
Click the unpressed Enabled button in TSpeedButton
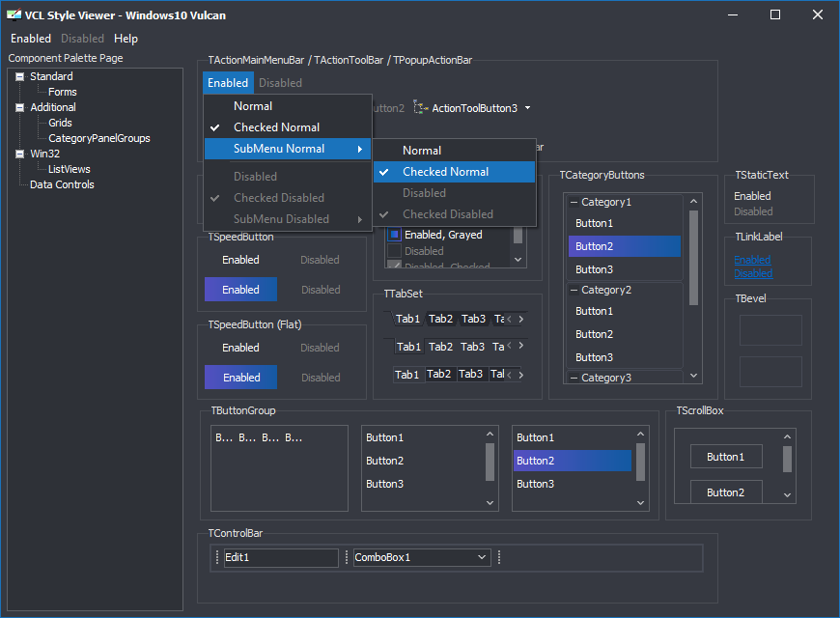pos(241,260)
